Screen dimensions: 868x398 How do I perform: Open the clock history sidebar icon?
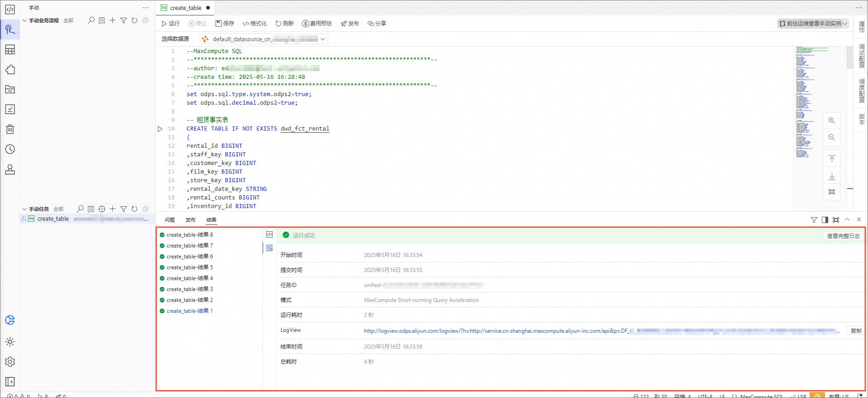10,149
